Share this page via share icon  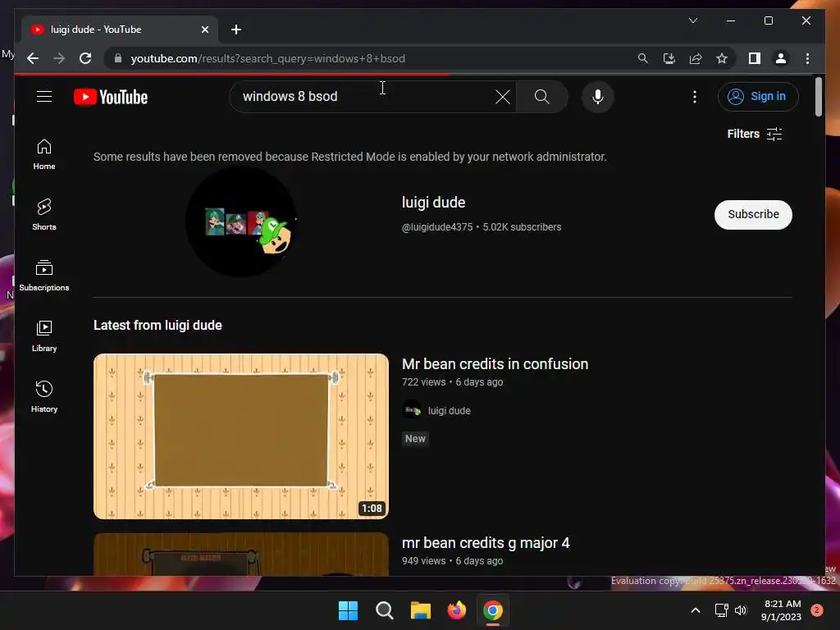[x=696, y=58]
